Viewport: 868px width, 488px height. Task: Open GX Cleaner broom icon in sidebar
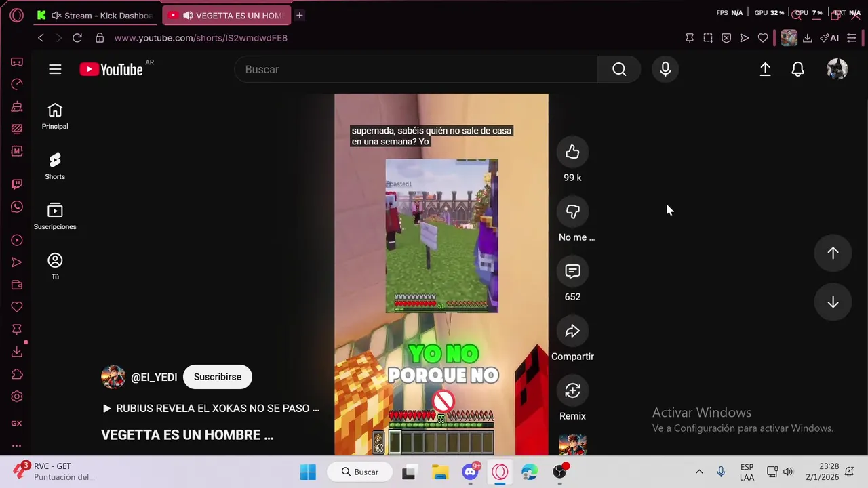pyautogui.click(x=17, y=106)
